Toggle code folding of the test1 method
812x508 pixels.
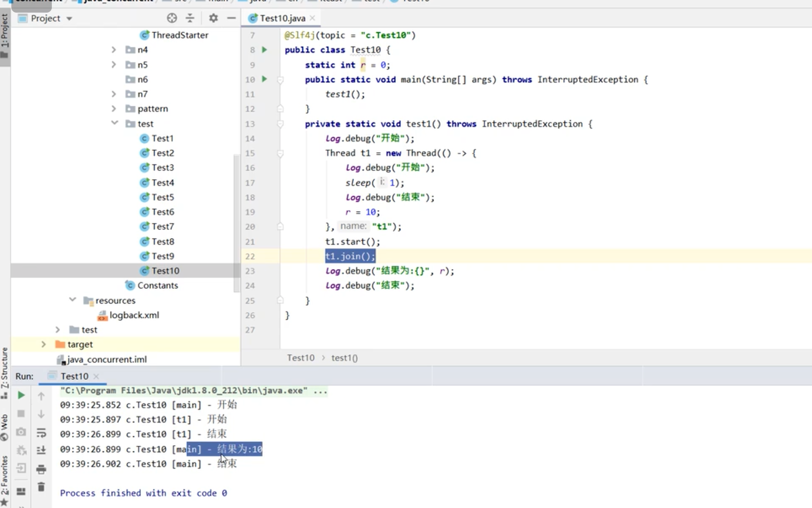pos(280,124)
